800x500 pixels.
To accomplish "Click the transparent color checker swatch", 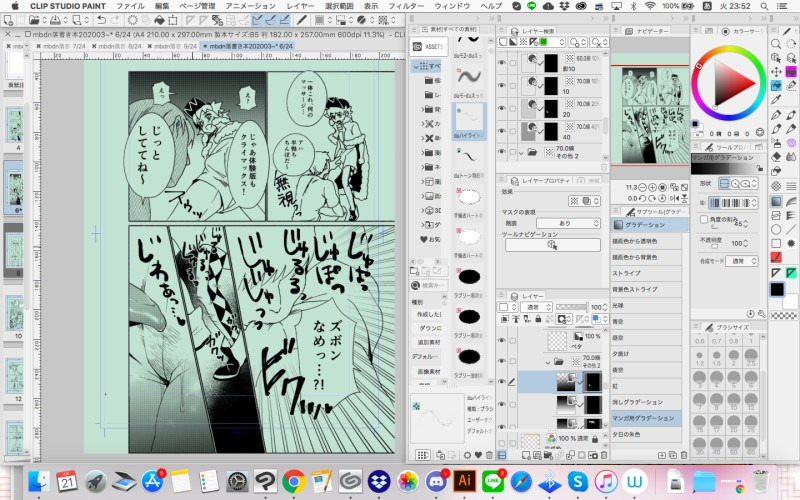I will (784, 316).
